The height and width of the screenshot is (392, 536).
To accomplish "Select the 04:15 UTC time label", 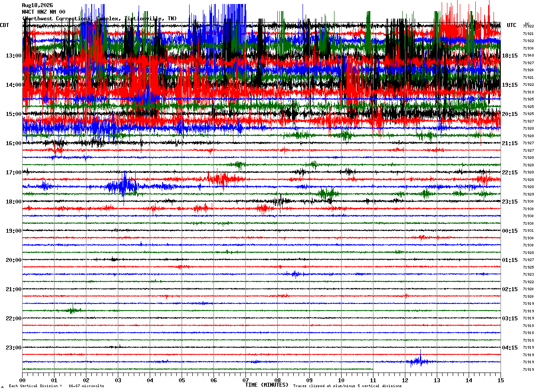I will tap(510, 348).
